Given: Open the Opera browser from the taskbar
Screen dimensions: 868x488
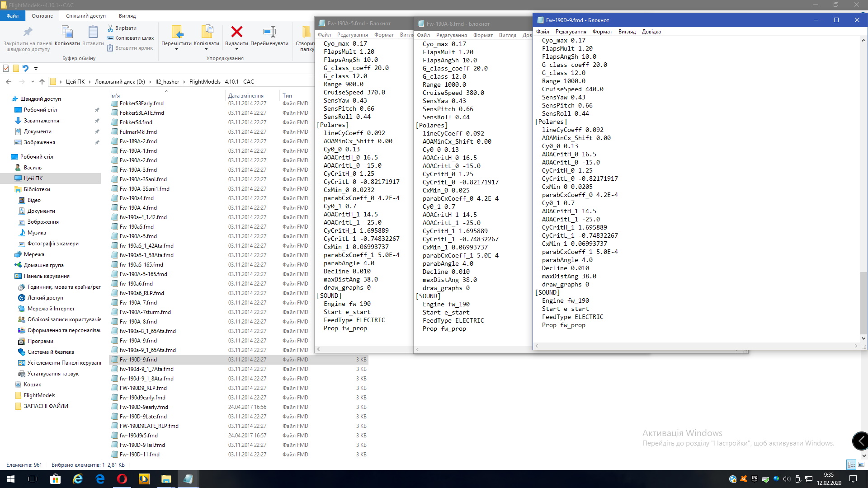Looking at the screenshot, I should click(122, 479).
